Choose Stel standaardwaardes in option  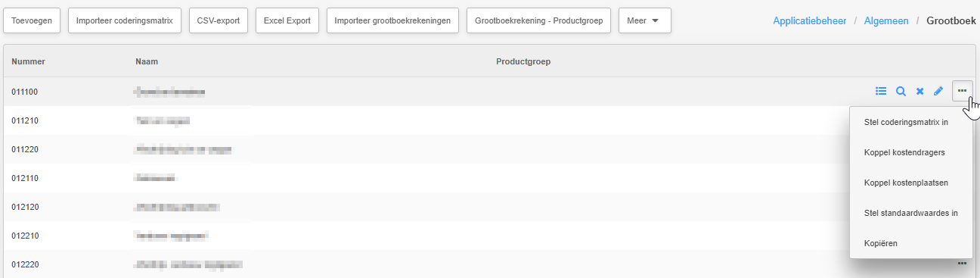coord(910,213)
